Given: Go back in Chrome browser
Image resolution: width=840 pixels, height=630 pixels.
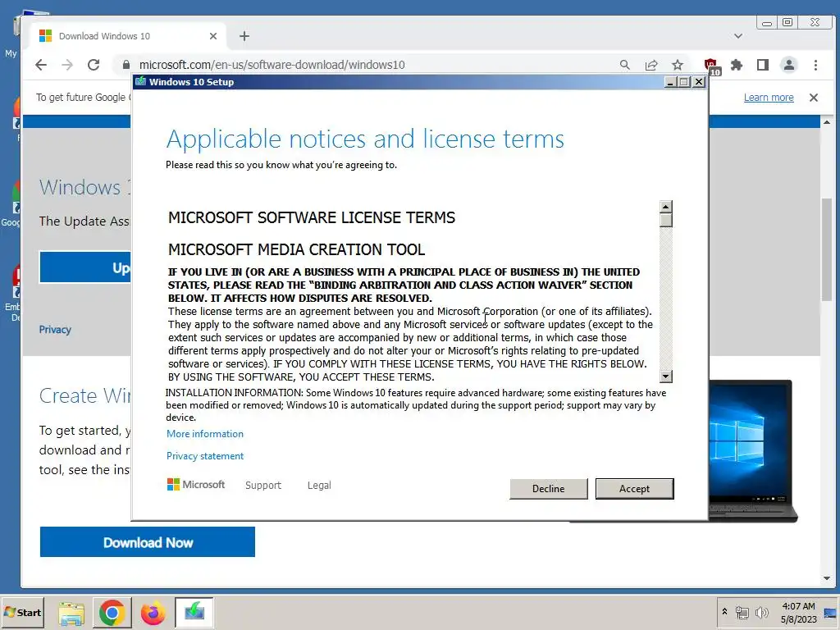Looking at the screenshot, I should 41,65.
